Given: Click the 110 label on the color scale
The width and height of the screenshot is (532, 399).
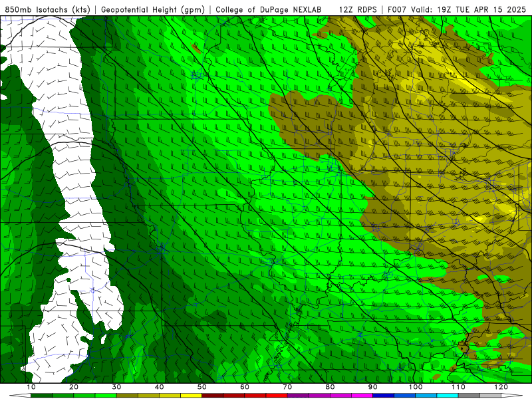Looking at the screenshot, I should pyautogui.click(x=458, y=387).
